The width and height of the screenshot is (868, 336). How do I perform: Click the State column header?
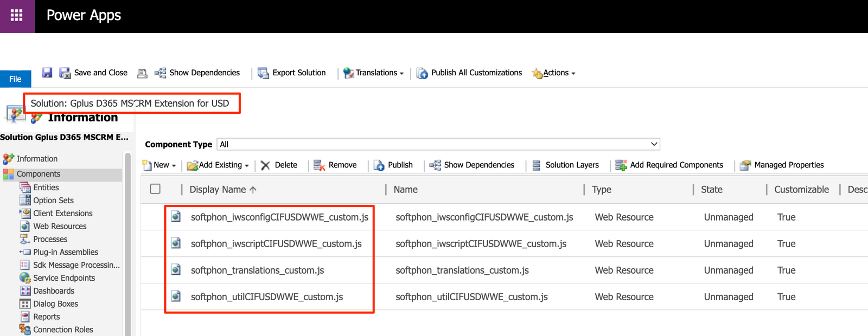(712, 190)
